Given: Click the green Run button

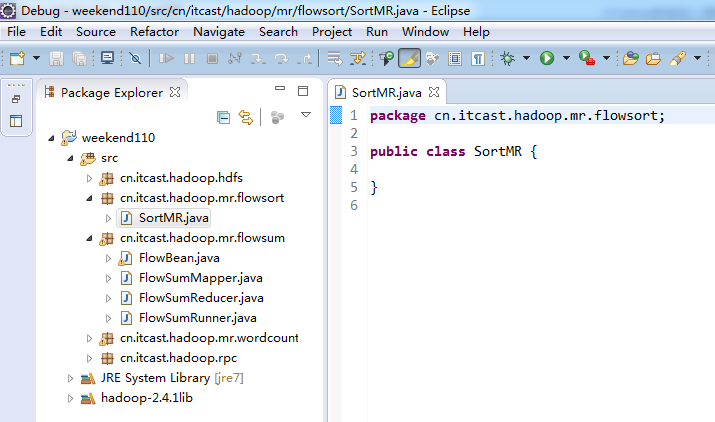Looking at the screenshot, I should (547, 58).
